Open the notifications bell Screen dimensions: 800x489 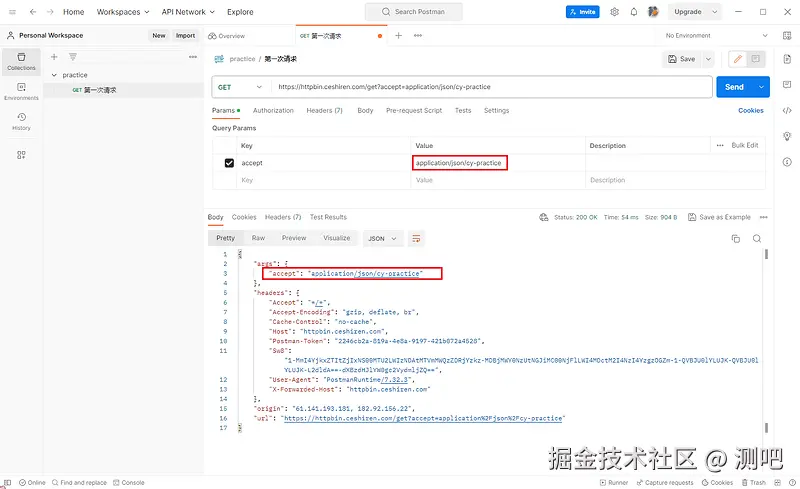point(634,12)
